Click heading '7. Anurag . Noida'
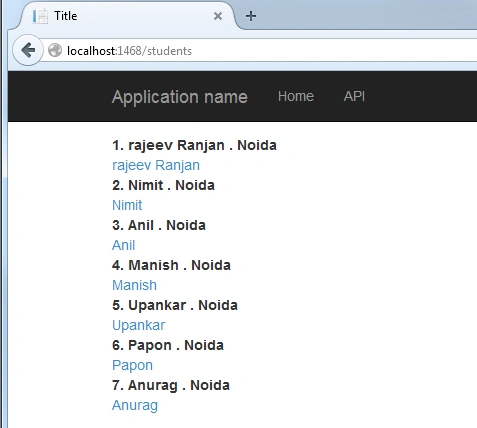477x428 pixels. tap(171, 385)
